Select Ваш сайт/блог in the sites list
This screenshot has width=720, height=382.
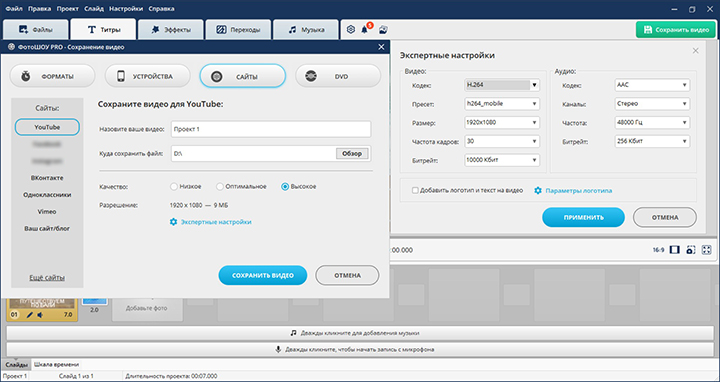(47, 228)
